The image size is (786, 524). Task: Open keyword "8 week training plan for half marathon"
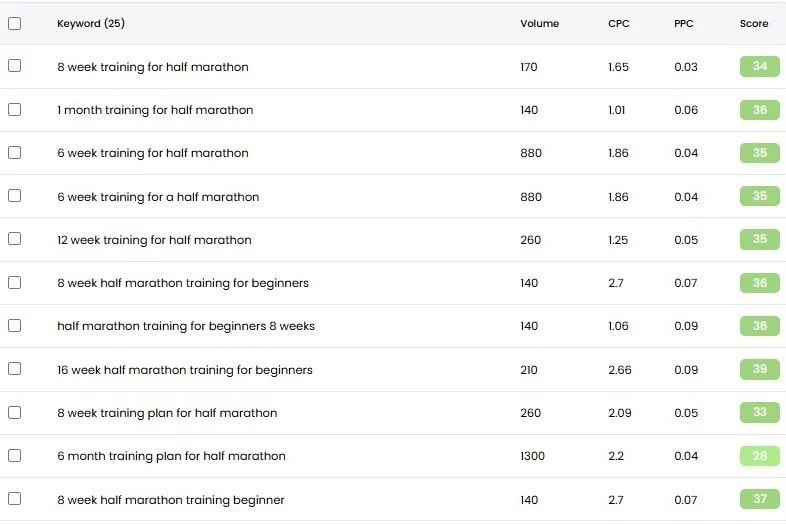click(x=167, y=413)
